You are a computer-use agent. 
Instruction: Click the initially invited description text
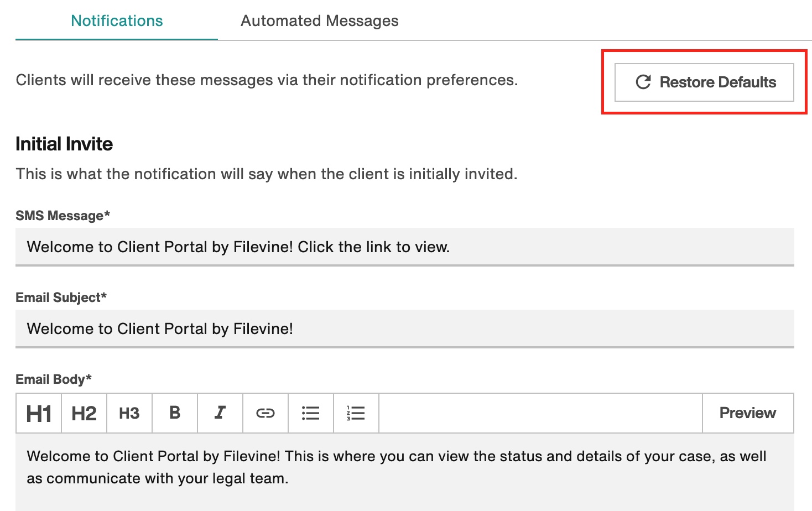click(x=267, y=174)
